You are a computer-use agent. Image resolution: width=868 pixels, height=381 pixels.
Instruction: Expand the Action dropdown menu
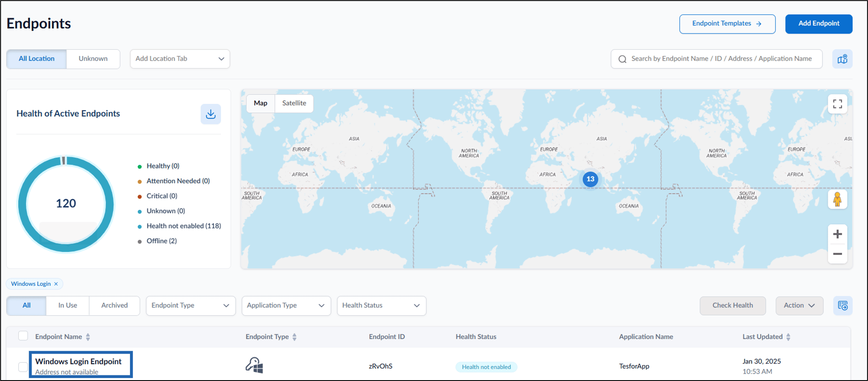point(799,306)
